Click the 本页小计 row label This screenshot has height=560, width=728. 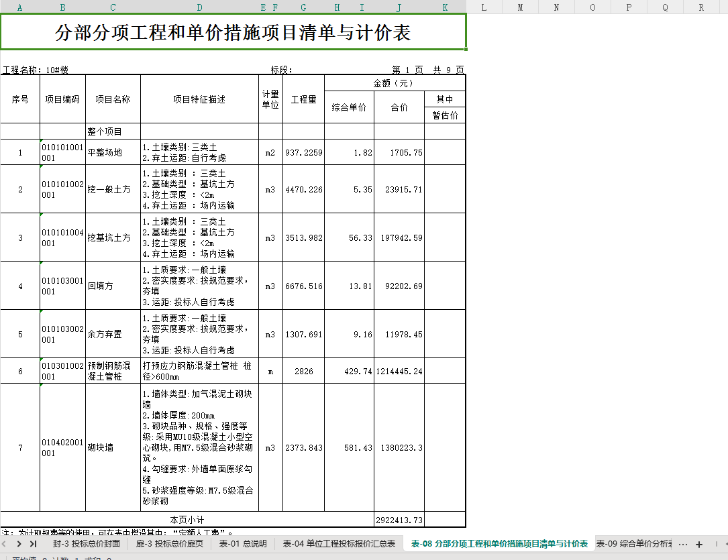tap(187, 520)
